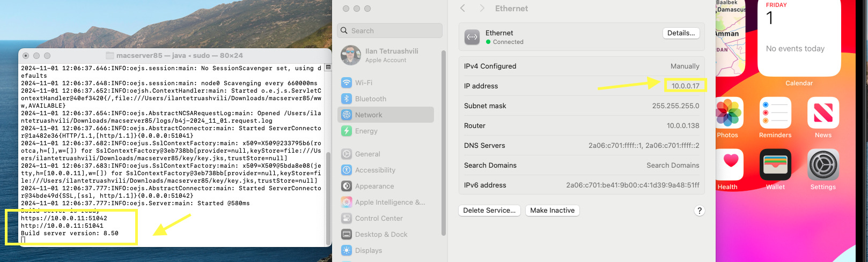Click the Terminal scroll indicator icon at top right
The width and height of the screenshot is (868, 262).
click(x=328, y=68)
